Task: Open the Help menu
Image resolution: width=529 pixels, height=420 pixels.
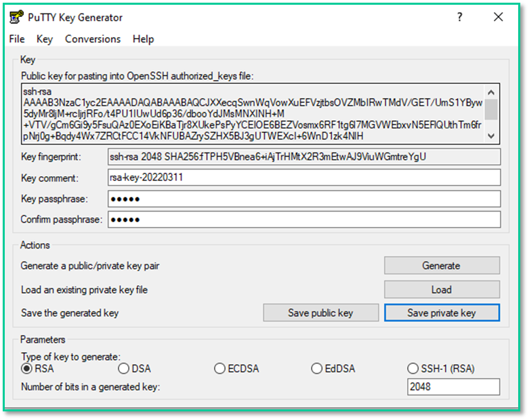Action: tap(143, 39)
